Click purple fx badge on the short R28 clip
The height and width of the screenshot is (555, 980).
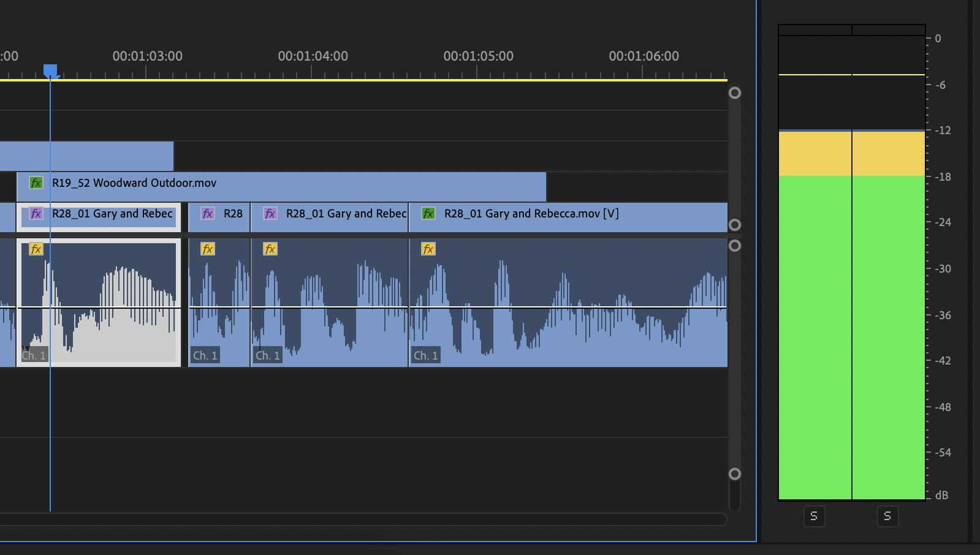click(208, 214)
